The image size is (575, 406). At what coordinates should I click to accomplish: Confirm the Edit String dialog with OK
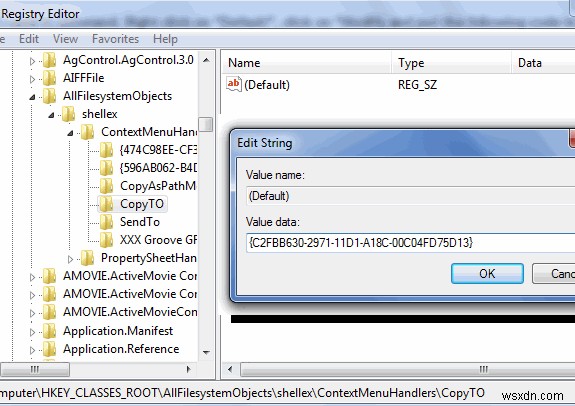487,274
